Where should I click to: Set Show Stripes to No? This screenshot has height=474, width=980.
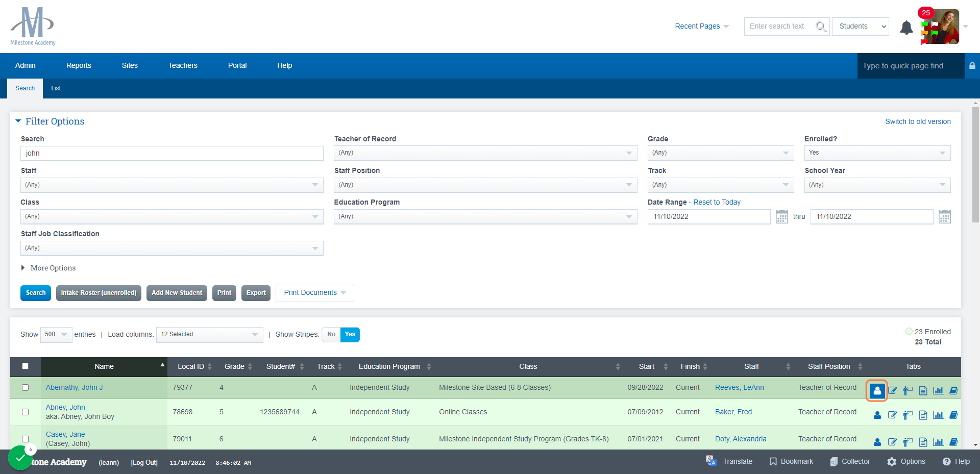pos(331,335)
